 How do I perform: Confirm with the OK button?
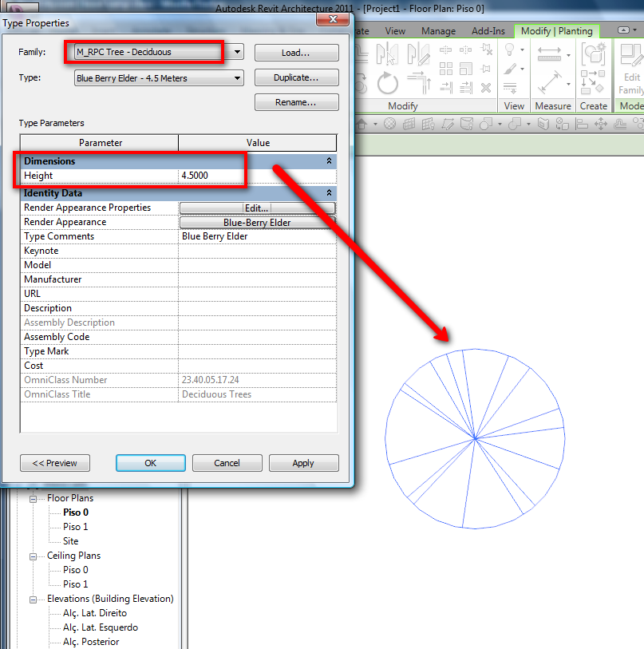click(x=151, y=463)
